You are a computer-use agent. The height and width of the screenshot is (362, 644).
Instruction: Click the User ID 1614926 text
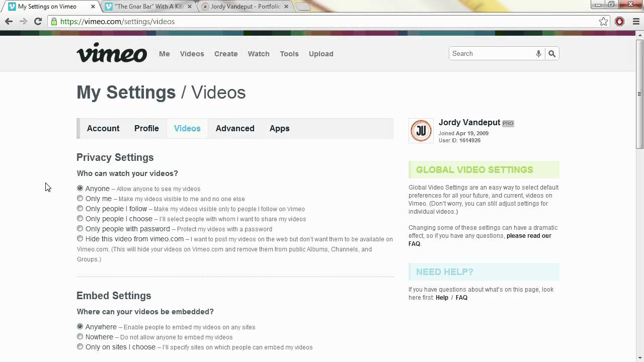[459, 140]
